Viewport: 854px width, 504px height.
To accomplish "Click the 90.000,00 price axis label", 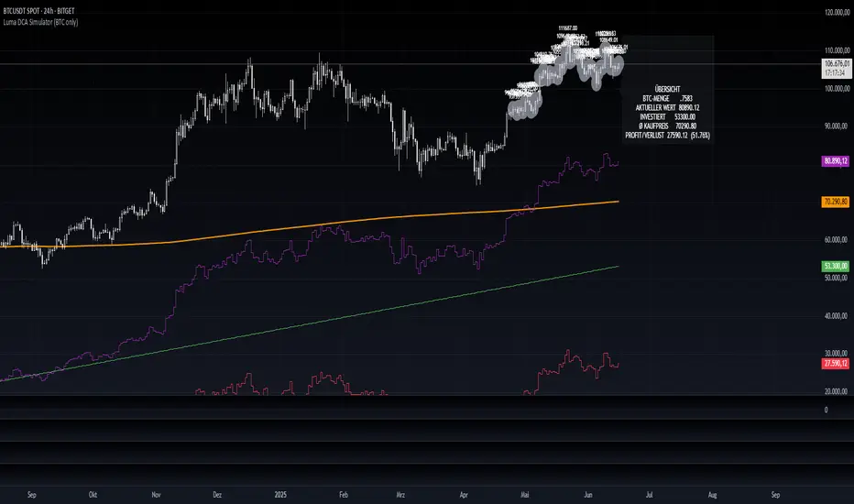I will (x=837, y=126).
